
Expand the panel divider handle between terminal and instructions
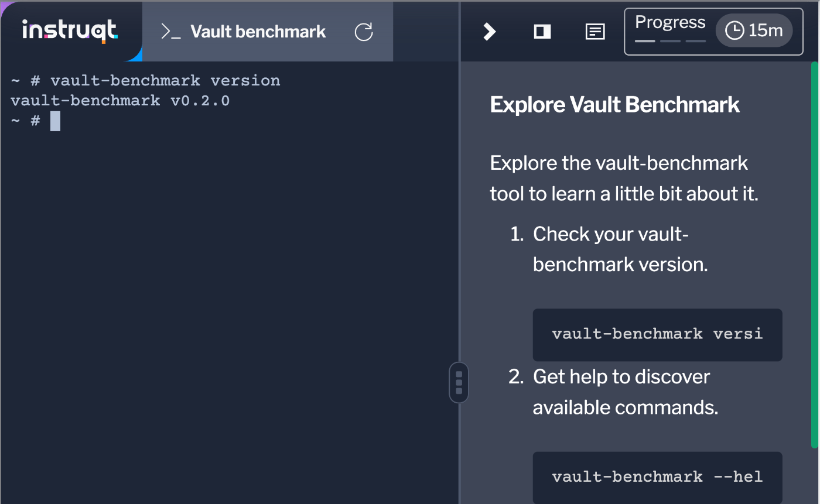coord(459,382)
